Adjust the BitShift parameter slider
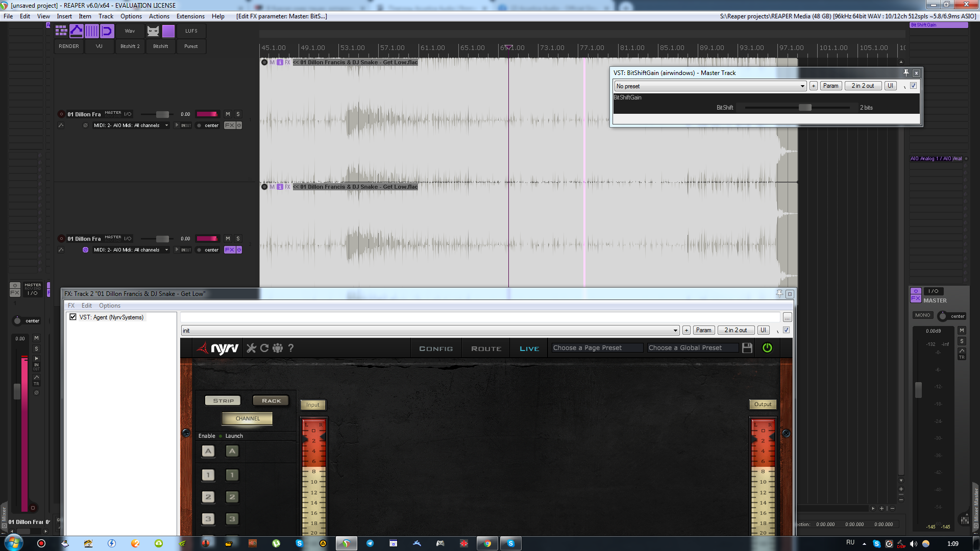The height and width of the screenshot is (551, 980). [805, 108]
